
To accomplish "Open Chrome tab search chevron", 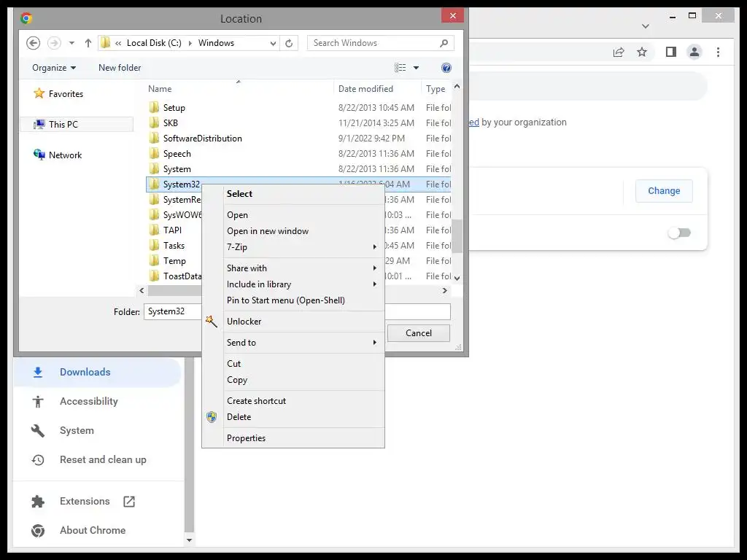I will [x=646, y=26].
